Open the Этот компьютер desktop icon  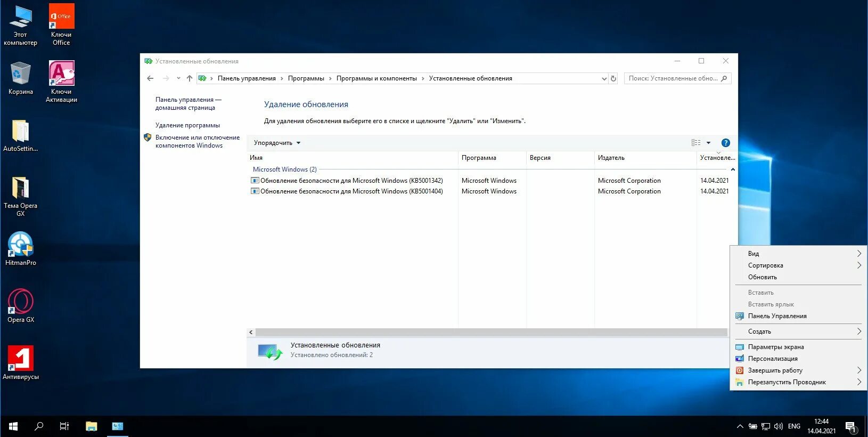20,25
